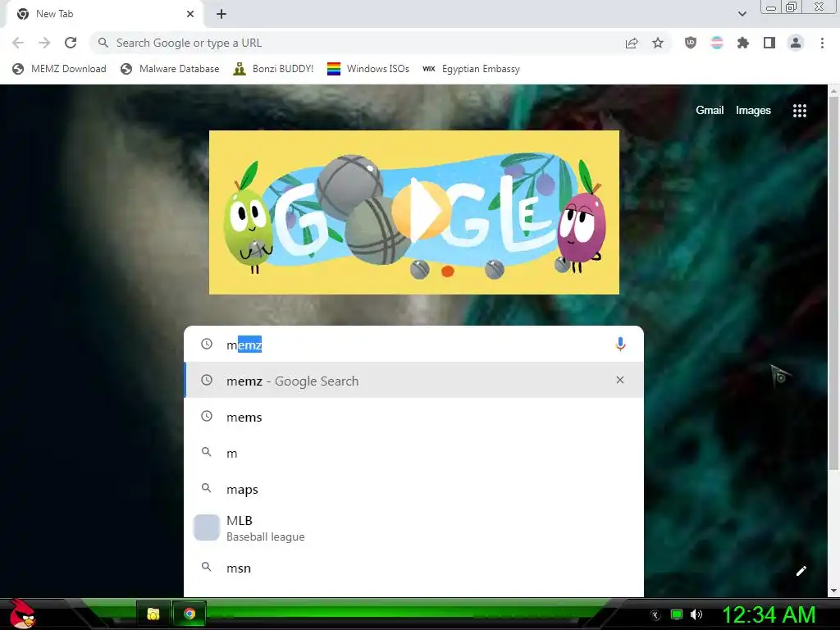Screen dimensions: 840x630
Task: Open the Angry Birds start button
Action: pyautogui.click(x=22, y=614)
